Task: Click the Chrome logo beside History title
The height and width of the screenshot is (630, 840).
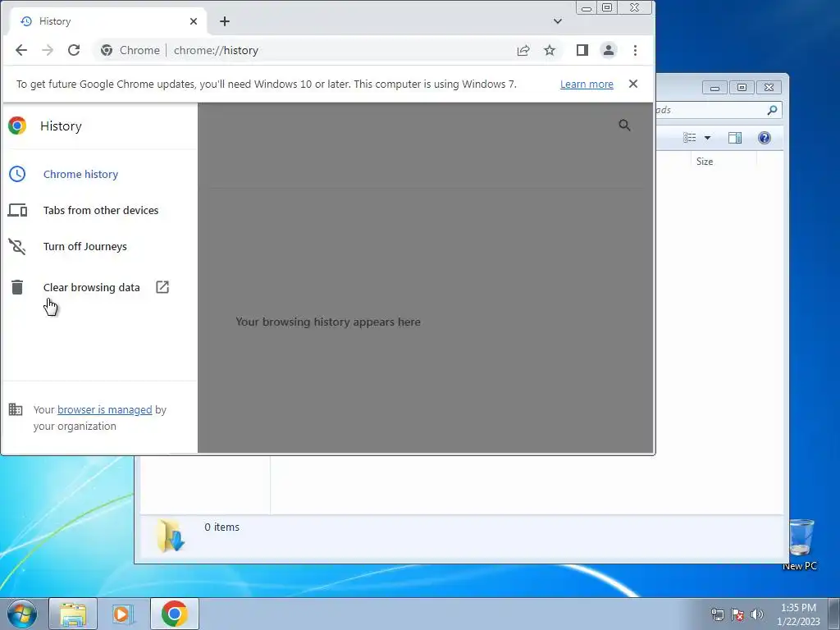Action: pos(17,126)
